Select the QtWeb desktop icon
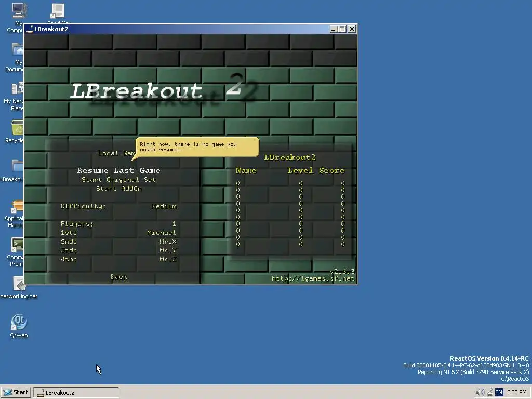The height and width of the screenshot is (399, 532). (19, 326)
